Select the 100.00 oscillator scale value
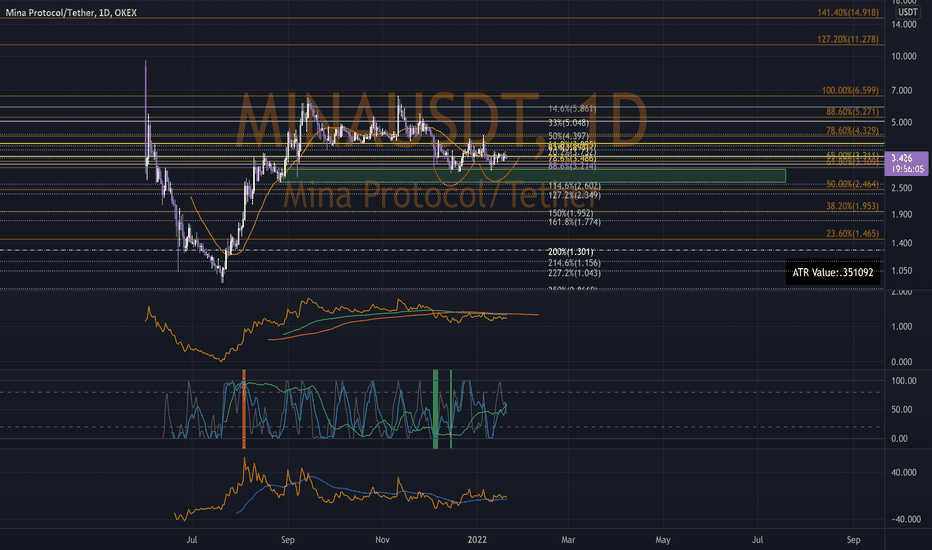 point(903,381)
